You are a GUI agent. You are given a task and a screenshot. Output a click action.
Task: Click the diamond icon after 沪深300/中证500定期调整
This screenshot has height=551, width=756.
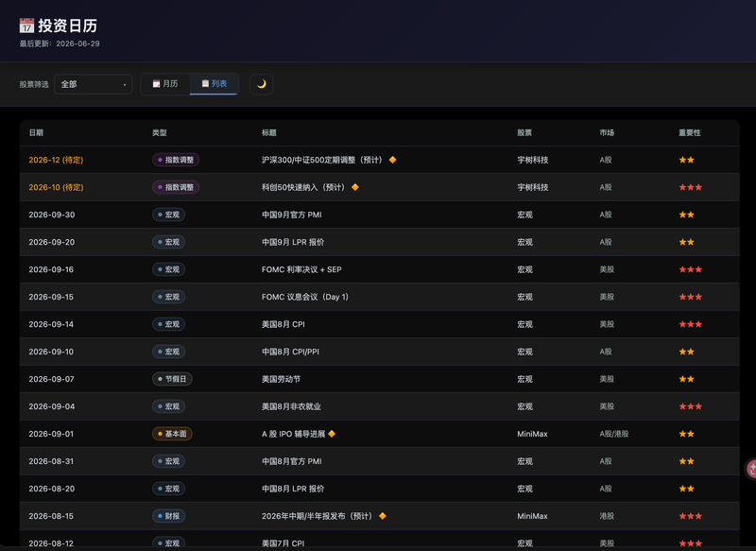coord(392,160)
